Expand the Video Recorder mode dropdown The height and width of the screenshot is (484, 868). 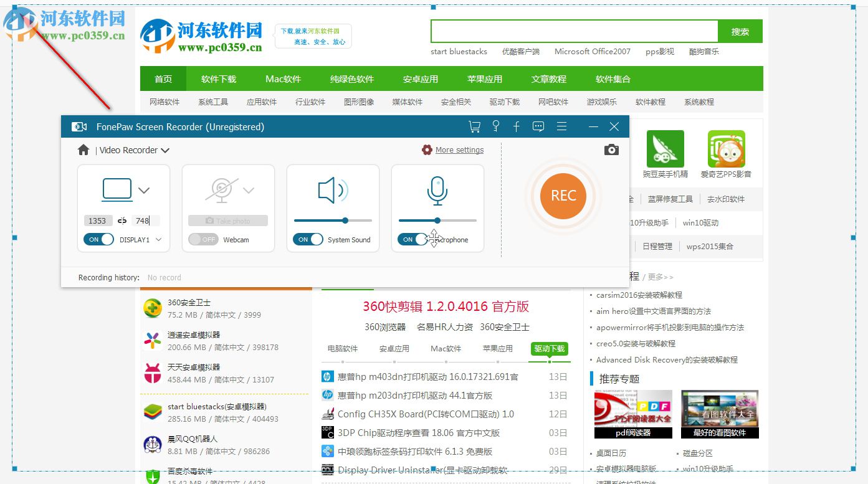point(164,149)
